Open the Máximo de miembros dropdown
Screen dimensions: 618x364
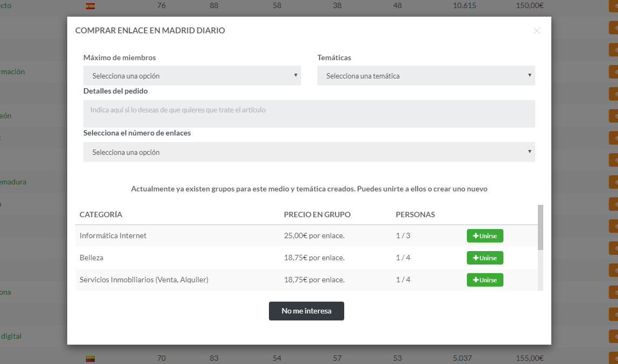tap(192, 76)
